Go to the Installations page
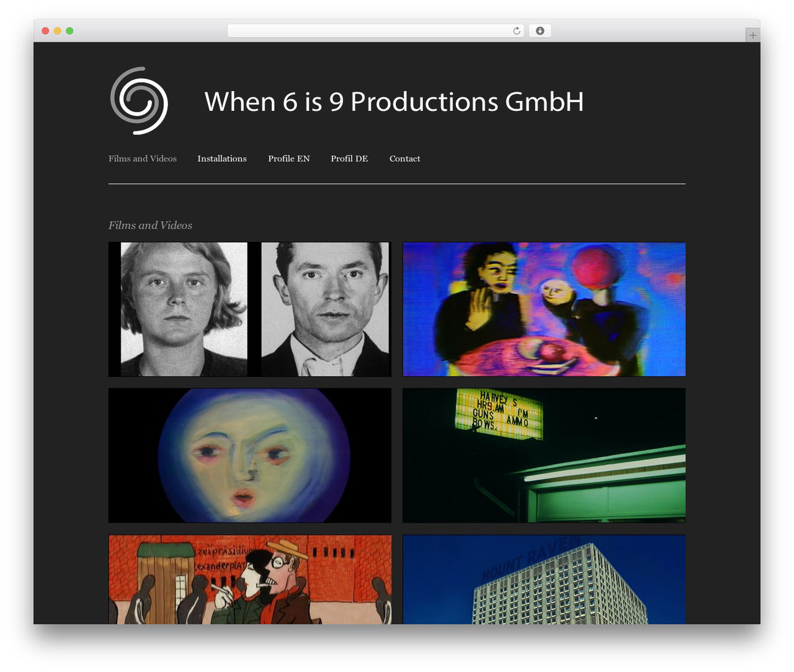Image resolution: width=794 pixels, height=672 pixels. click(x=222, y=159)
